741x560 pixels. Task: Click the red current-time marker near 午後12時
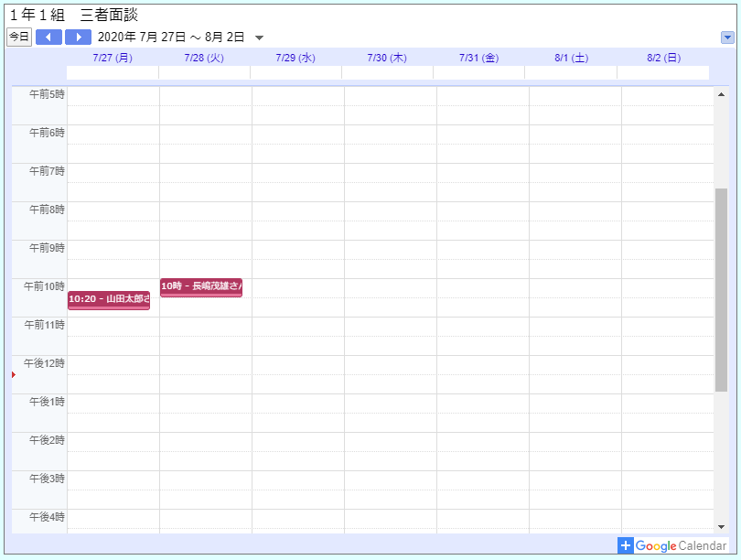14,374
